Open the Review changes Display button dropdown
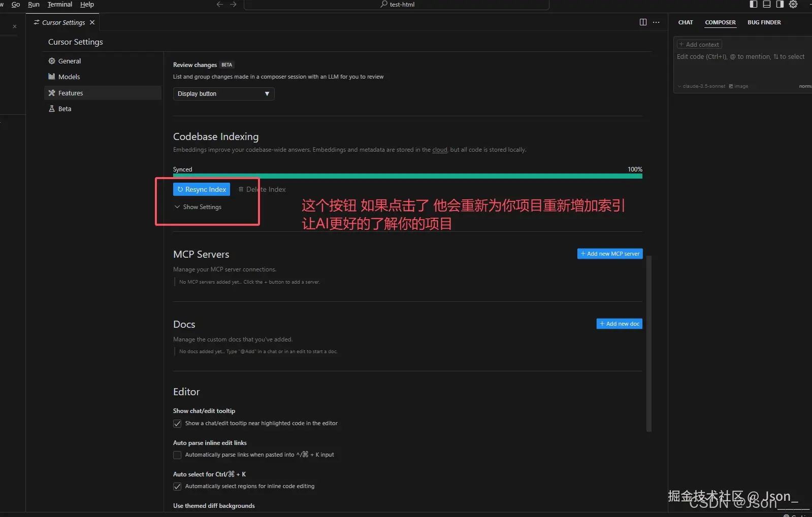The width and height of the screenshot is (812, 517). click(x=223, y=94)
